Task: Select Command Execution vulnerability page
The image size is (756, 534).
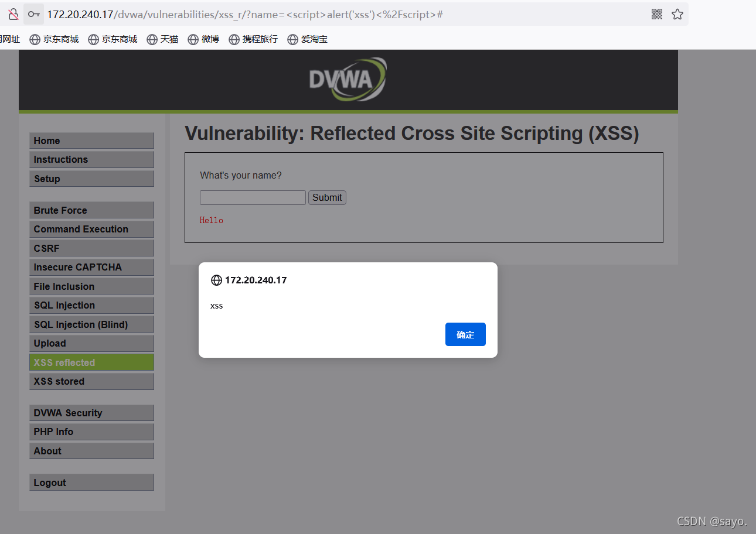Action: [91, 229]
